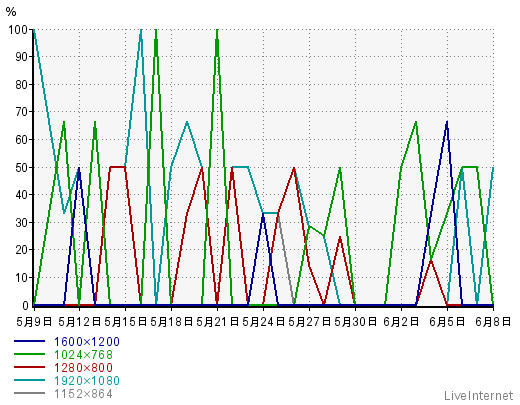Click the 50 value on percent axis
Screen dimensions: 520x405
tap(22, 167)
